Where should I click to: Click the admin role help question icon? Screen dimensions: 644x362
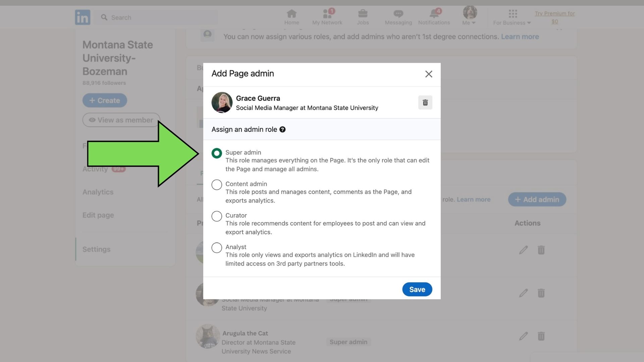coord(282,129)
